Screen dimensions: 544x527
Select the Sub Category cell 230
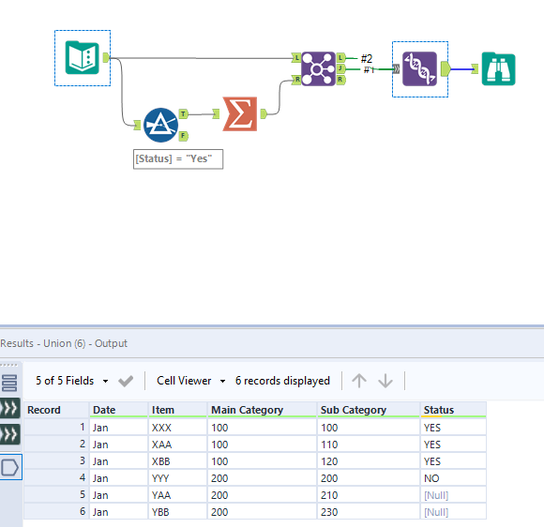368,512
